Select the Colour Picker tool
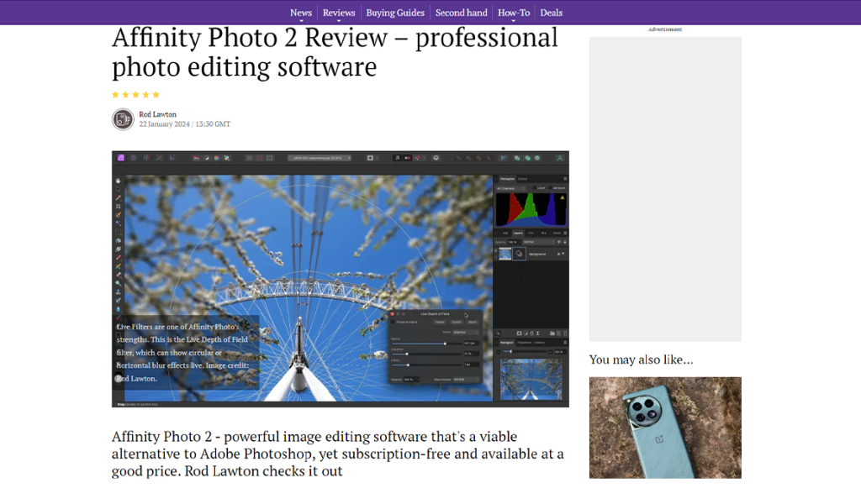Image resolution: width=861 pixels, height=504 pixels. pyautogui.click(x=118, y=198)
